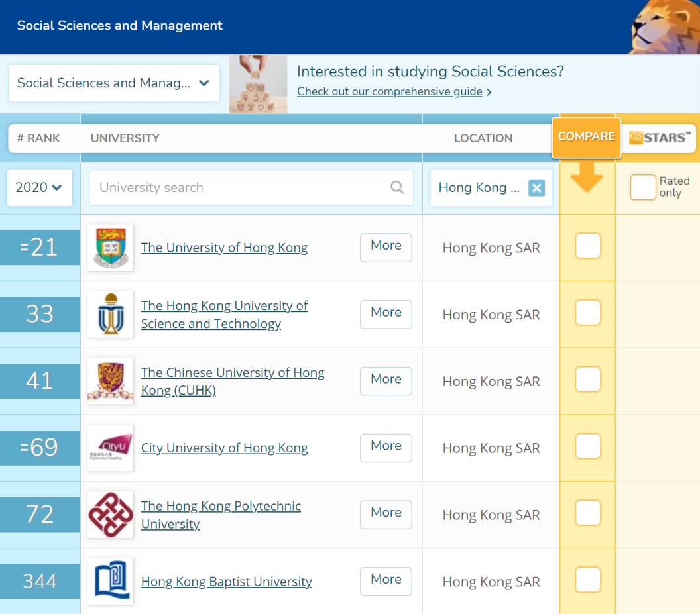
Task: Click rank =69 cell
Action: point(40,448)
